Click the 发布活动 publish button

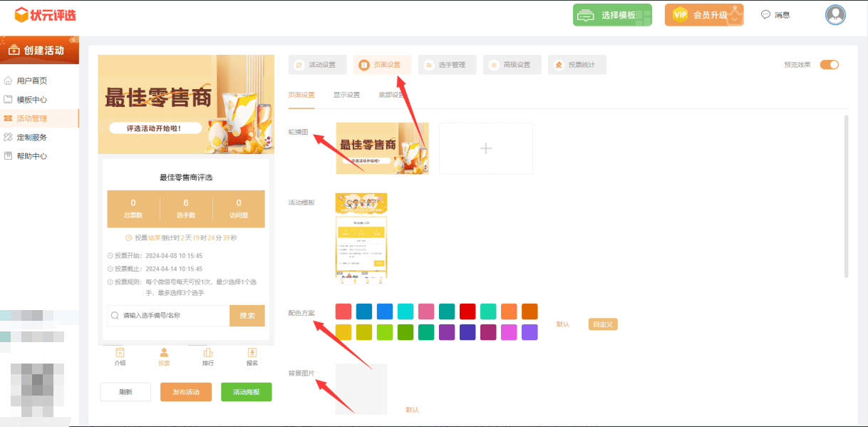(185, 391)
